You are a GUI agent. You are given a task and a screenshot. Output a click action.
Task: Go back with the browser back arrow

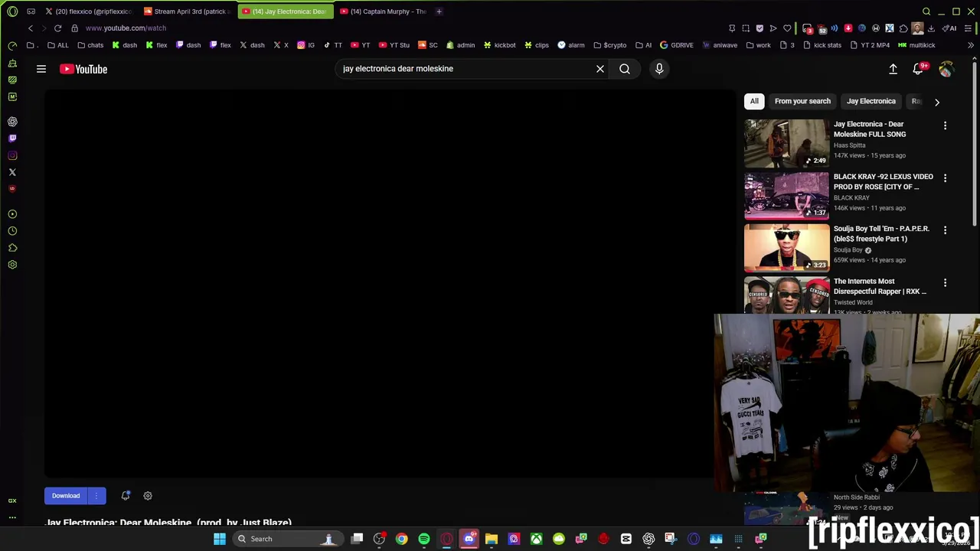tap(31, 28)
